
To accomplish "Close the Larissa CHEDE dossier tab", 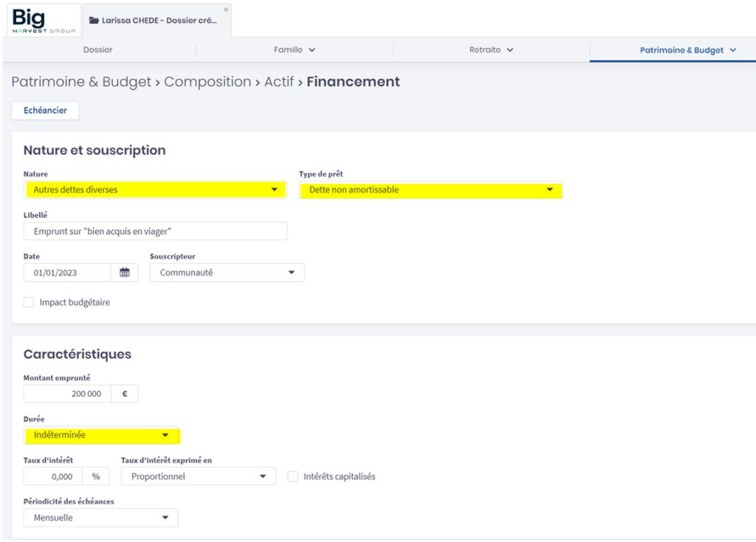I will 226,10.
